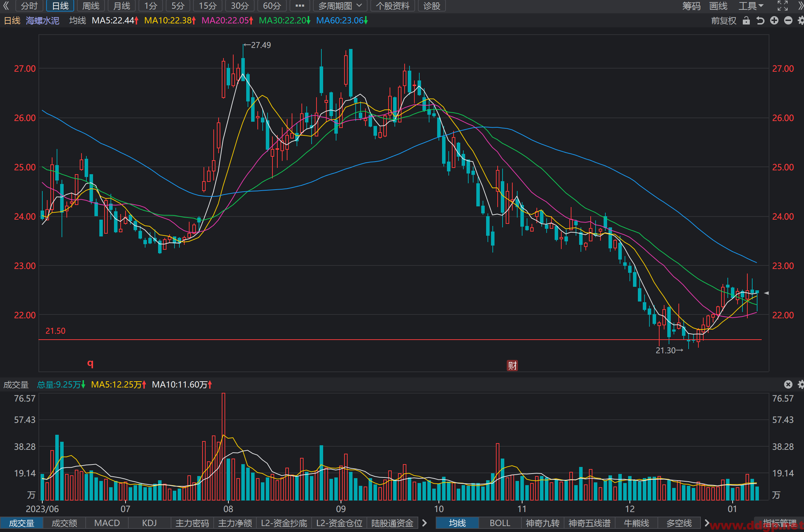Toggle the 前复权 price adjustment

click(x=724, y=21)
